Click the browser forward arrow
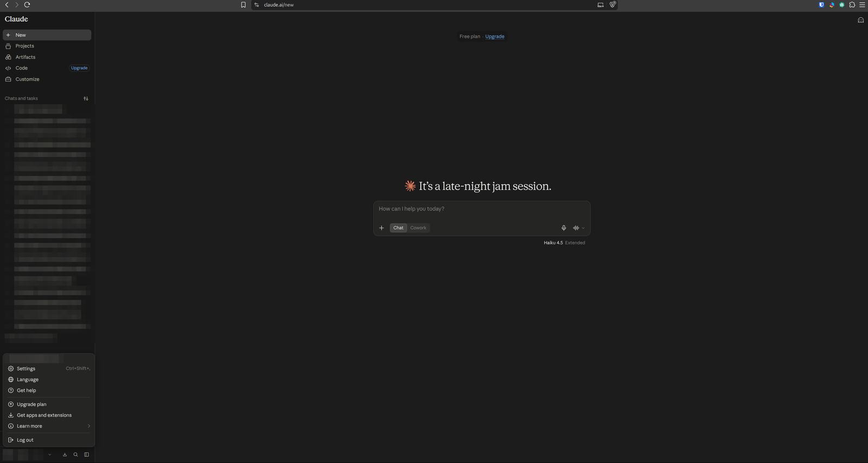This screenshot has height=463, width=868. 17,4
